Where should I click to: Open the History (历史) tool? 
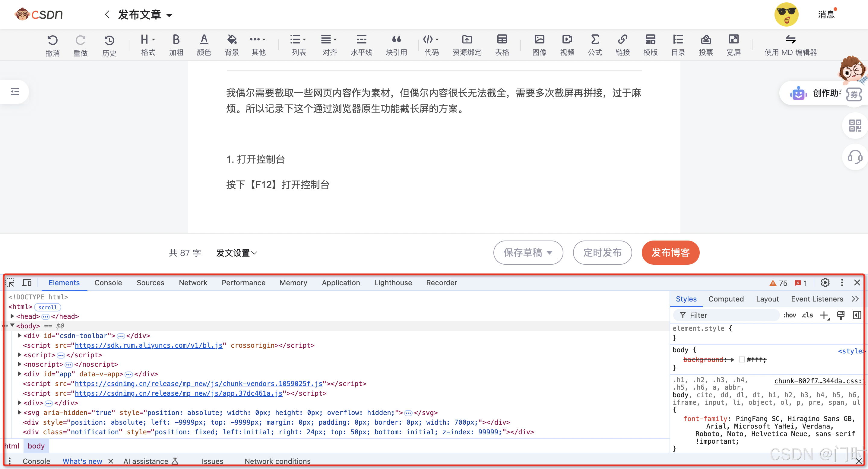click(109, 45)
